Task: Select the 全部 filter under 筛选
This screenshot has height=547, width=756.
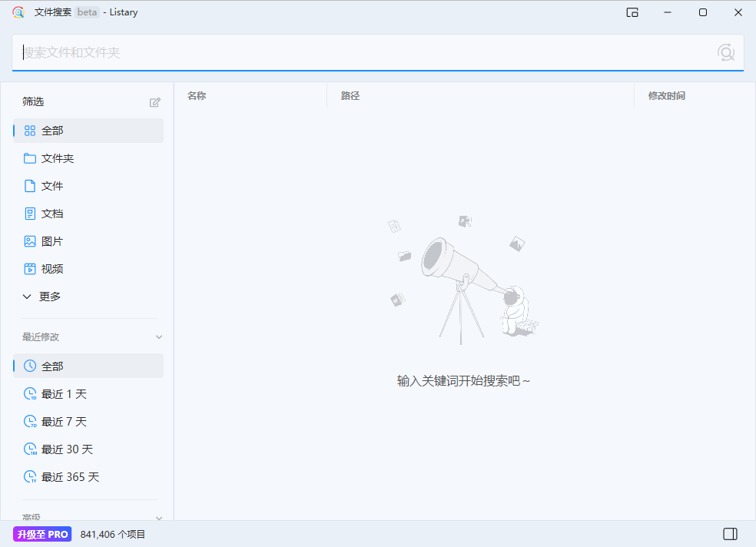Action: click(51, 131)
